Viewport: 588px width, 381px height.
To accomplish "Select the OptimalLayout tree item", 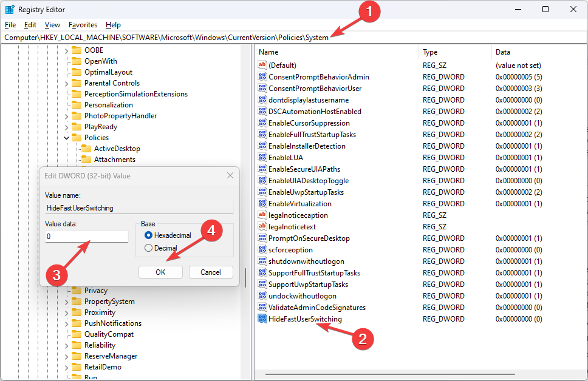I will 108,72.
